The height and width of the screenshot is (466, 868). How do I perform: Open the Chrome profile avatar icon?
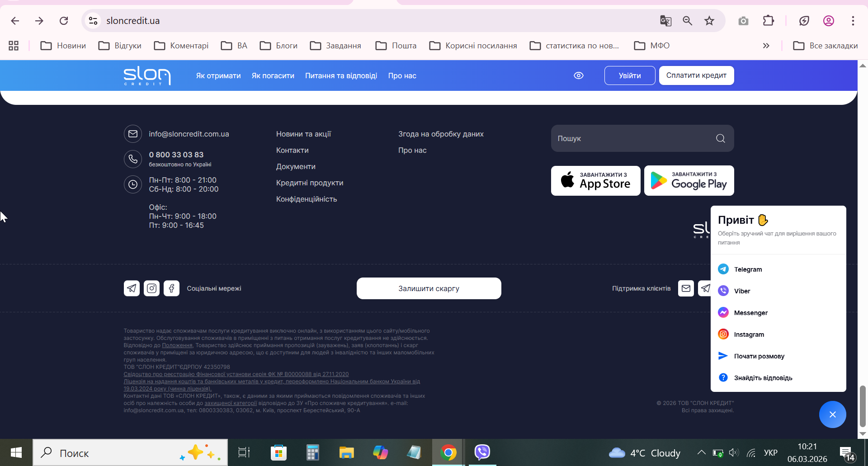829,21
